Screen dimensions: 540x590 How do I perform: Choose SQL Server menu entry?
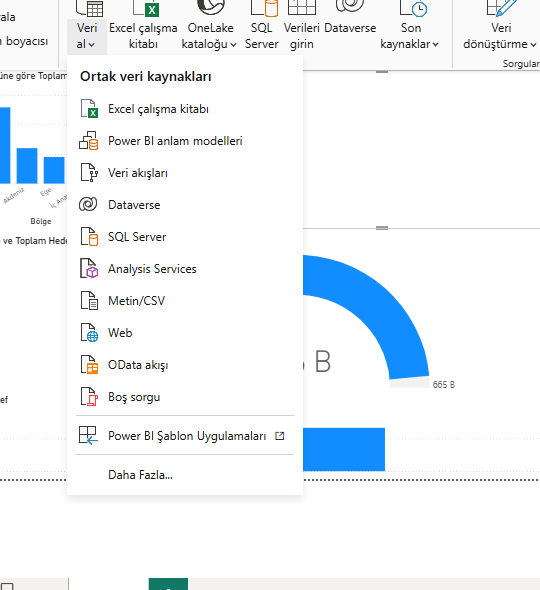185,237
